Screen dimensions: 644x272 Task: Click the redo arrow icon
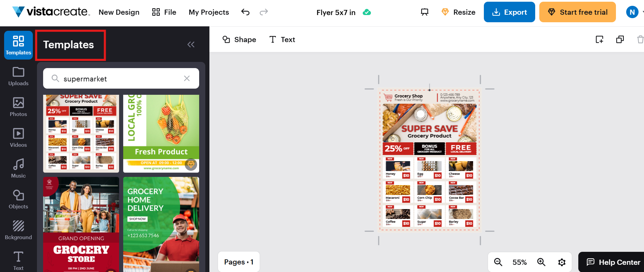click(x=263, y=12)
